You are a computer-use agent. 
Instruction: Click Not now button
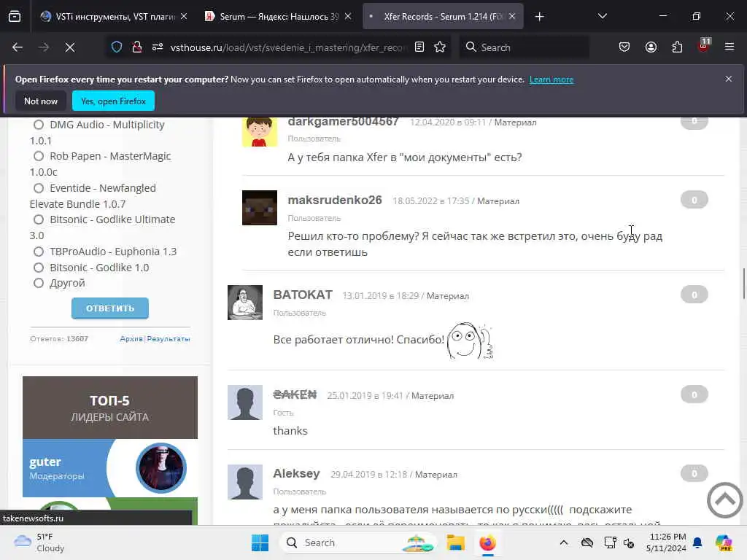click(41, 101)
